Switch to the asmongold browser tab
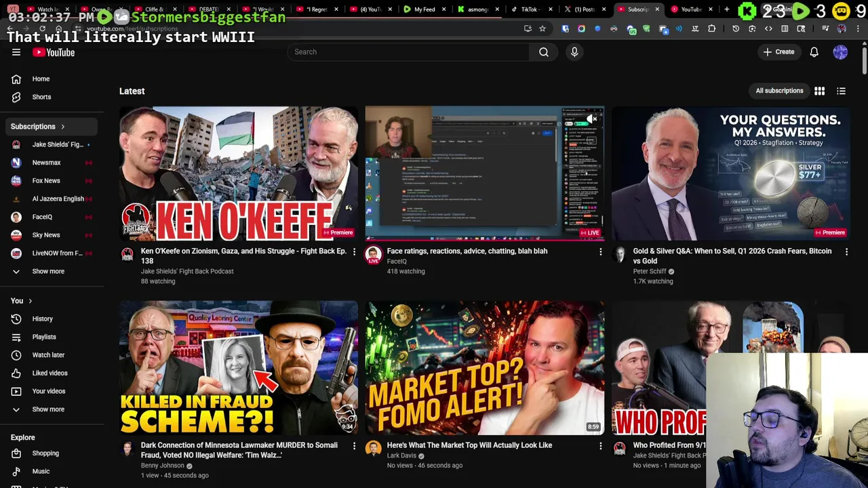Viewport: 868px width, 488px height. [x=477, y=9]
